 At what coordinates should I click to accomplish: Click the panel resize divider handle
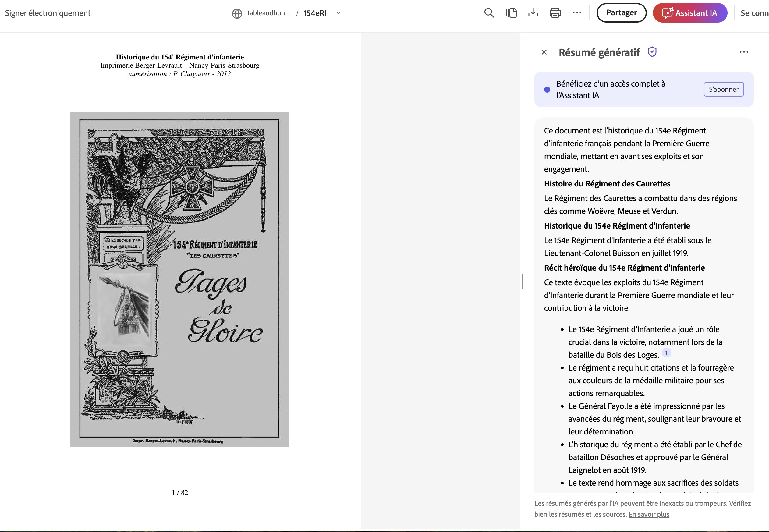point(522,282)
